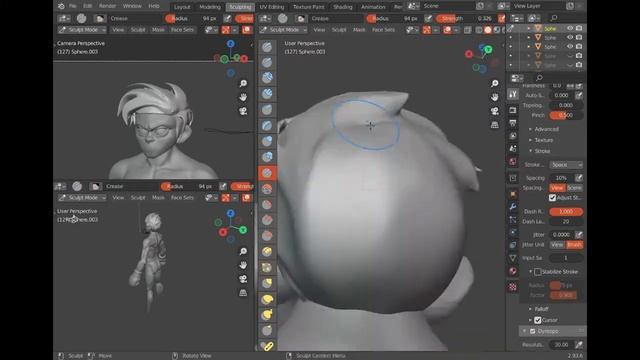The height and width of the screenshot is (360, 640).
Task: Open Mask menu in main viewport header
Action: tap(359, 30)
